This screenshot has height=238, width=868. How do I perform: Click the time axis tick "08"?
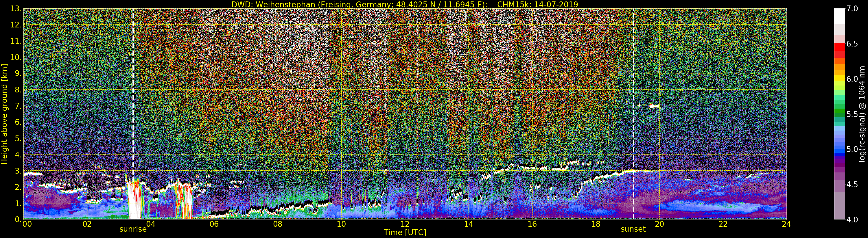tap(278, 224)
